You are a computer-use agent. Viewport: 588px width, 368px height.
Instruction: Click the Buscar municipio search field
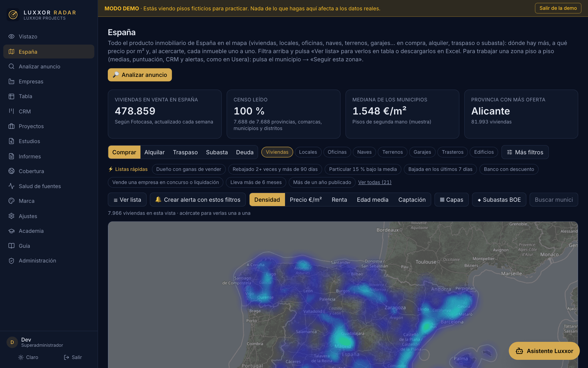click(554, 200)
